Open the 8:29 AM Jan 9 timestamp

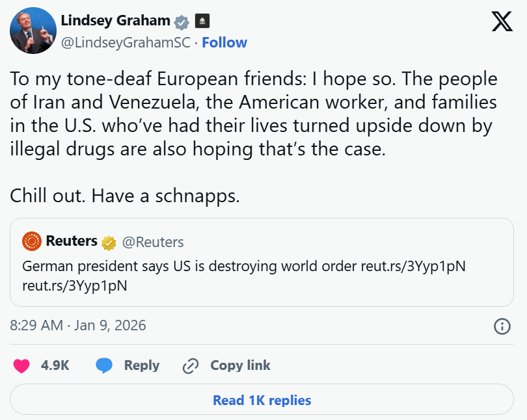tap(78, 325)
